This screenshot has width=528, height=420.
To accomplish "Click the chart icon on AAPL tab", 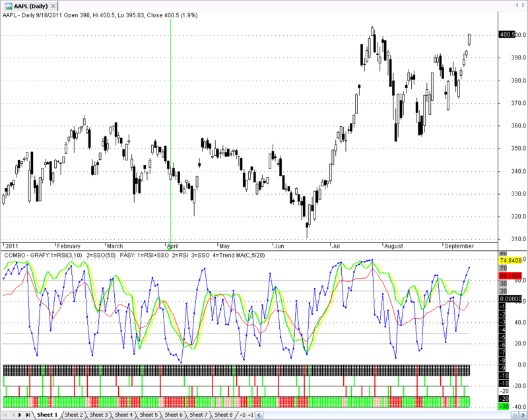I will 9,6.
